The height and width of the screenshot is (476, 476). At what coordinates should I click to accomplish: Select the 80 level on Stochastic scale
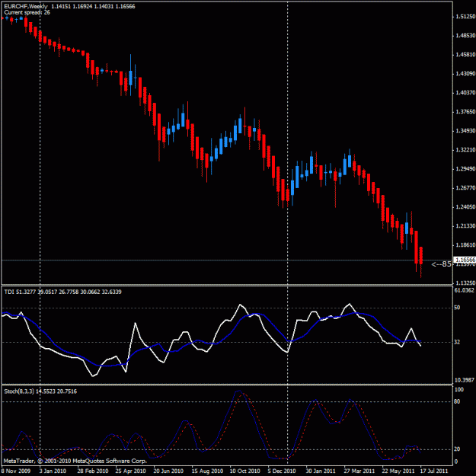(x=457, y=401)
